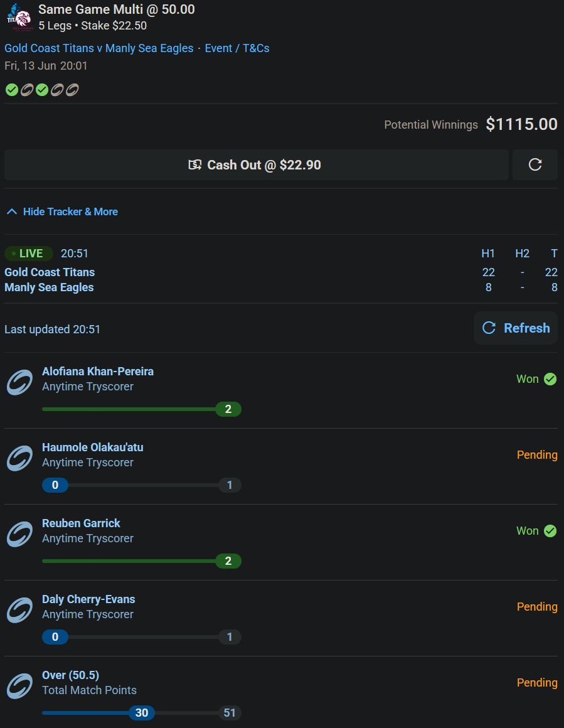
Task: Select the Daly Cherry-Evans name
Action: pos(88,599)
